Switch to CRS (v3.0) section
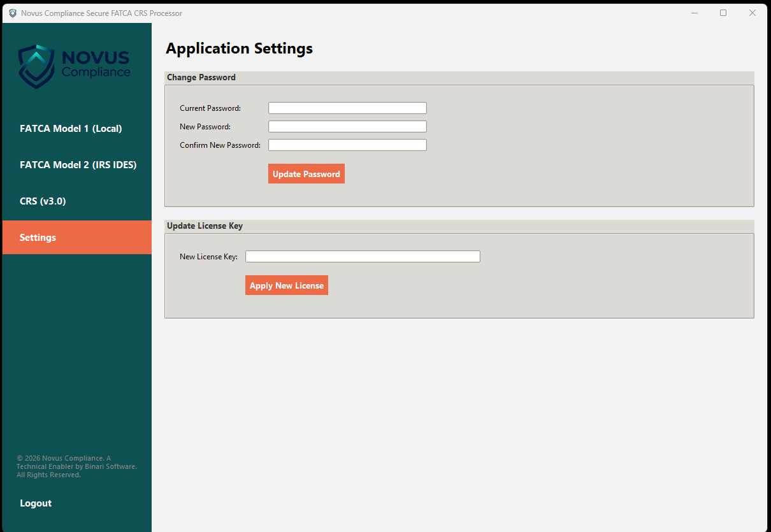Image resolution: width=771 pixels, height=532 pixels. click(77, 201)
